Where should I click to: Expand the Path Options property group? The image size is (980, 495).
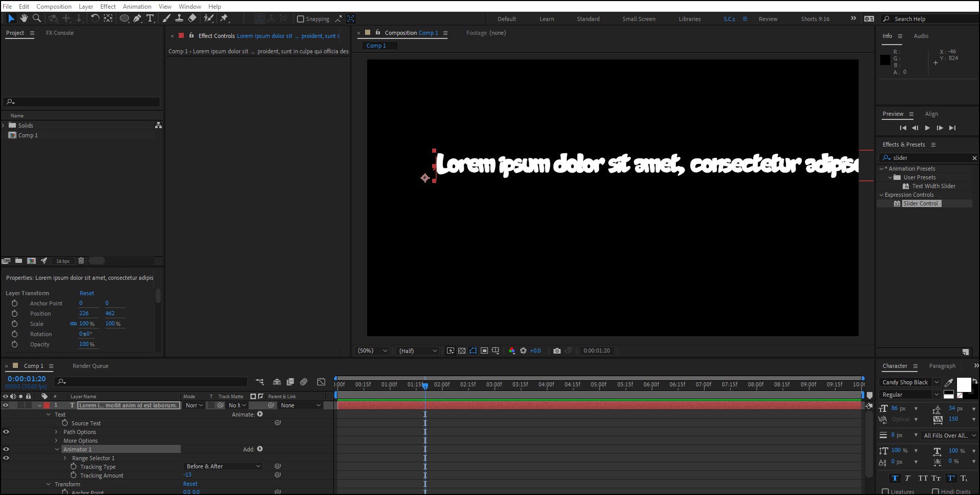tap(56, 432)
